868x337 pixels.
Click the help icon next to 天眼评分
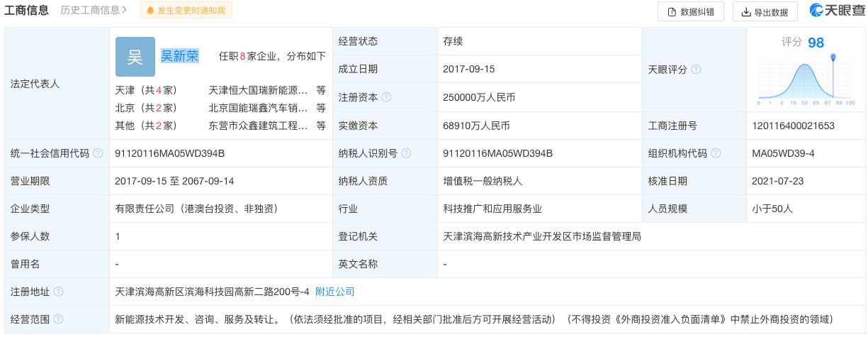[x=696, y=70]
